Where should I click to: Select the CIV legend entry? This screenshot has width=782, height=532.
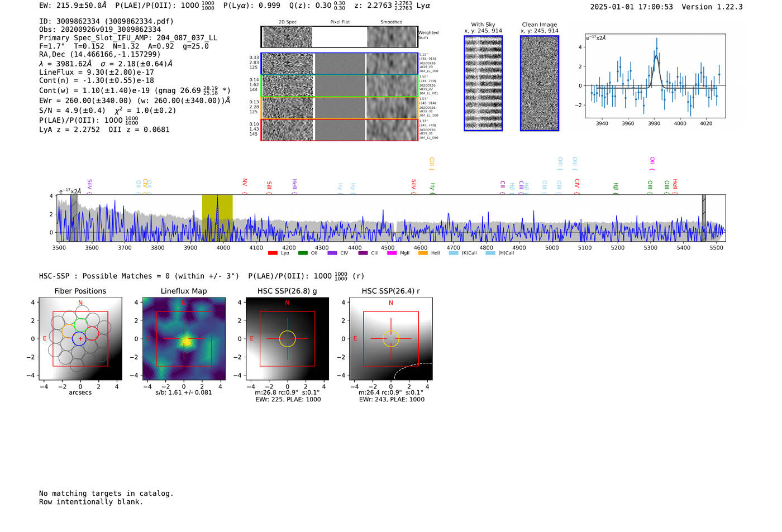(338, 253)
